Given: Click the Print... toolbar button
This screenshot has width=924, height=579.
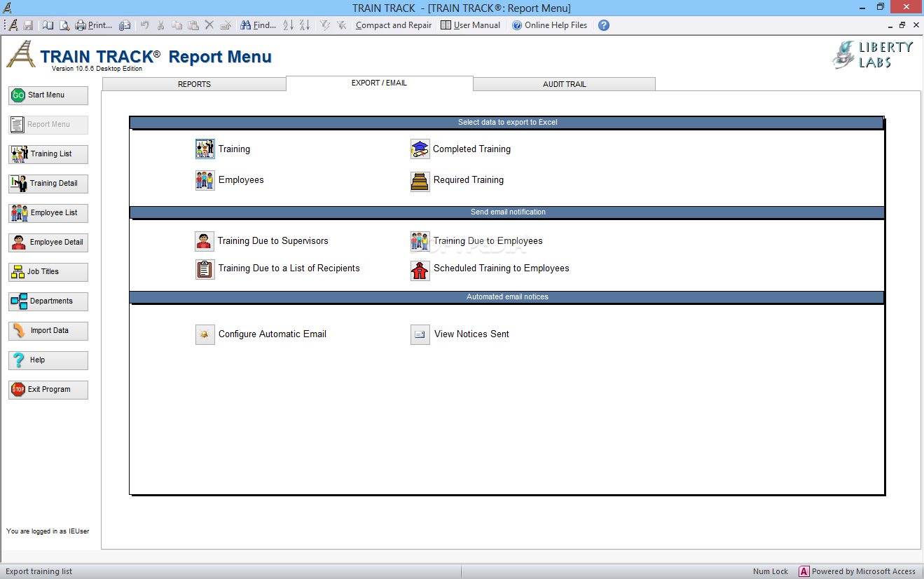Looking at the screenshot, I should coord(94,25).
